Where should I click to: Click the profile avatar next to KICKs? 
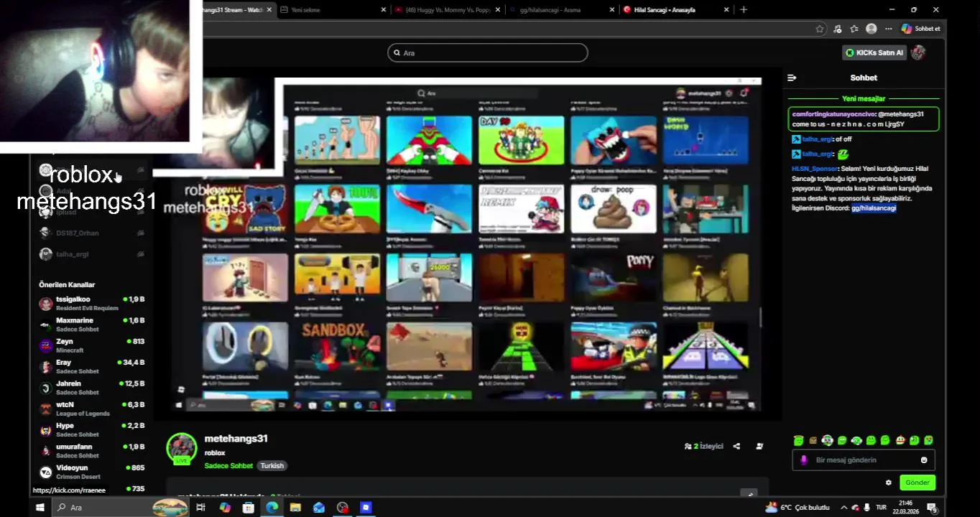point(918,52)
